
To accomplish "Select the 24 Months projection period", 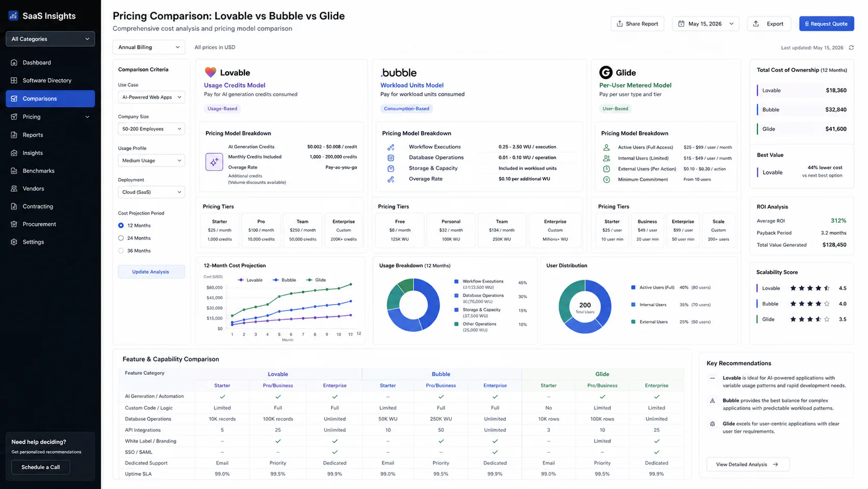I will [x=121, y=238].
